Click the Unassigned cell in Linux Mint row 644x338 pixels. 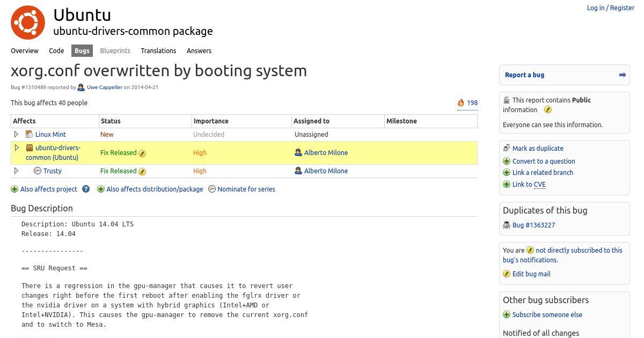click(x=311, y=134)
